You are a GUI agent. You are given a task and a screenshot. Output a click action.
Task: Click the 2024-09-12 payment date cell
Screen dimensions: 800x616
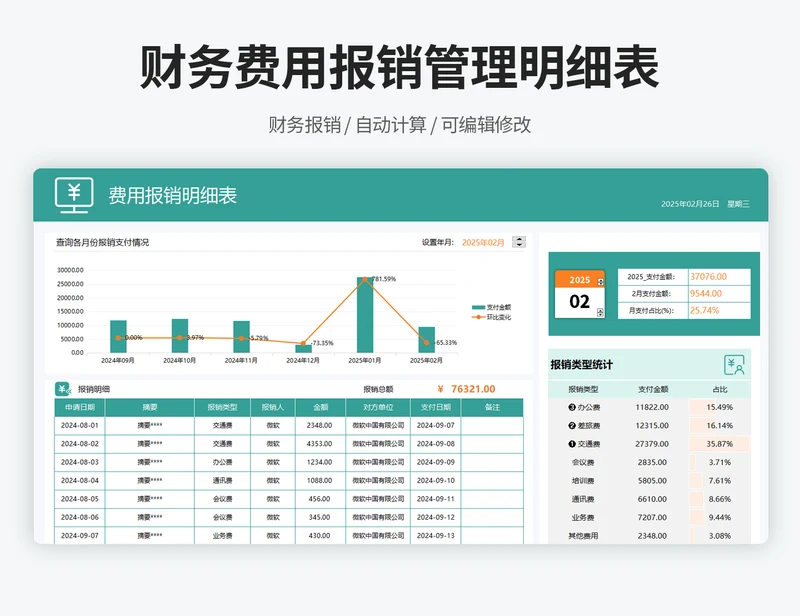pyautogui.click(x=436, y=517)
